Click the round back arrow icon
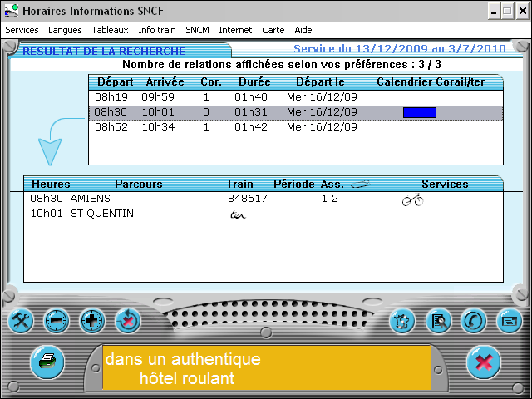 pyautogui.click(x=474, y=320)
